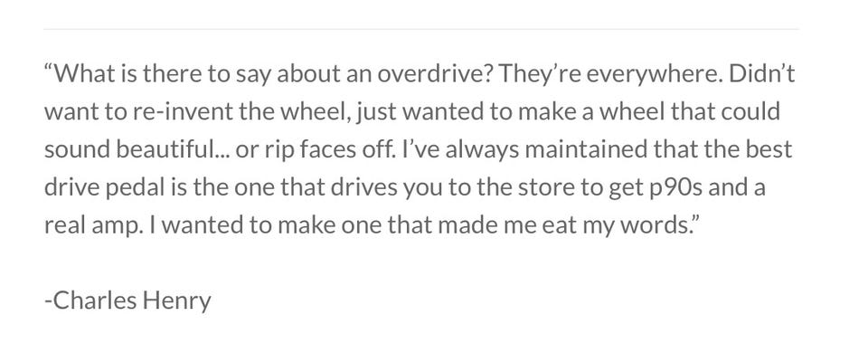Click the opening word "What" of the quote
The height and width of the screenshot is (353, 868).
(83, 73)
